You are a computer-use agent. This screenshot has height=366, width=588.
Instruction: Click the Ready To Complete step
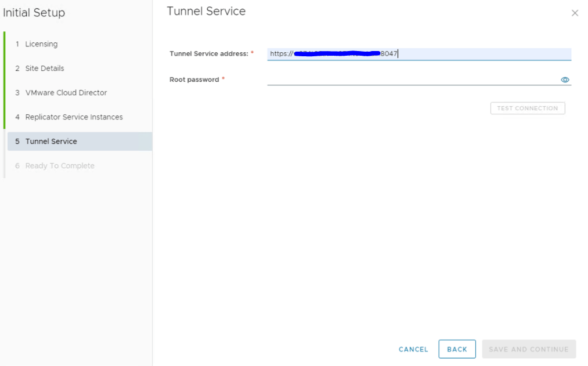[59, 166]
